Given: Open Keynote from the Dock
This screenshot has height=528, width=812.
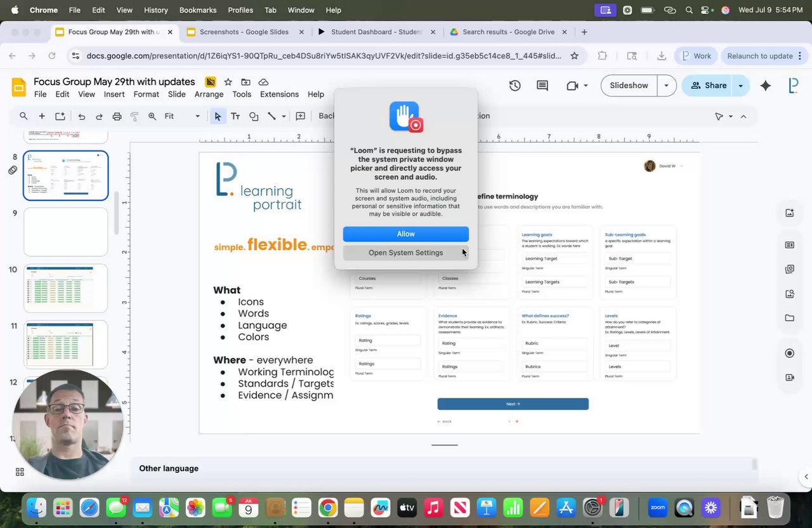Looking at the screenshot, I should (x=487, y=508).
